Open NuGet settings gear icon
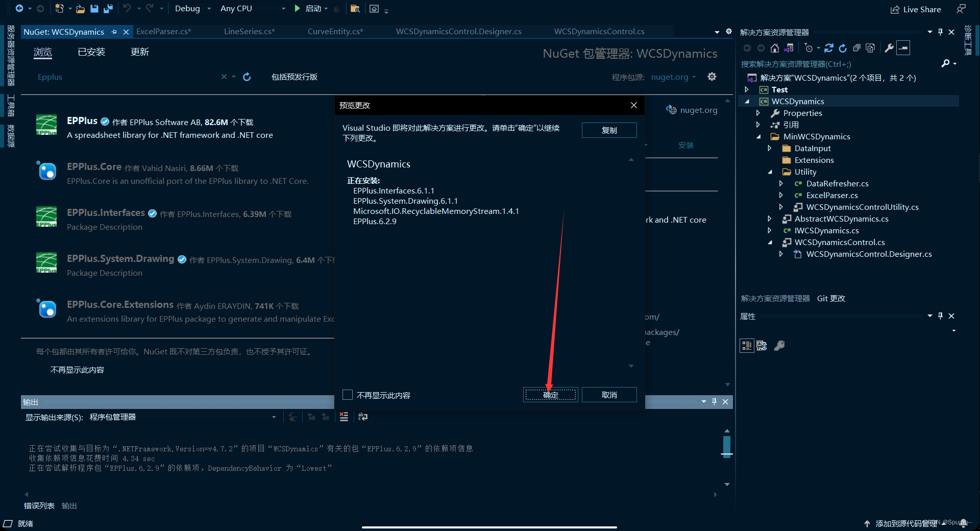 (x=712, y=77)
